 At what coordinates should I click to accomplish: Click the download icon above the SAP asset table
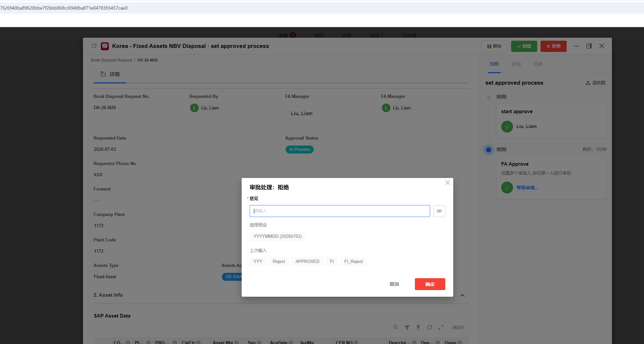418,327
